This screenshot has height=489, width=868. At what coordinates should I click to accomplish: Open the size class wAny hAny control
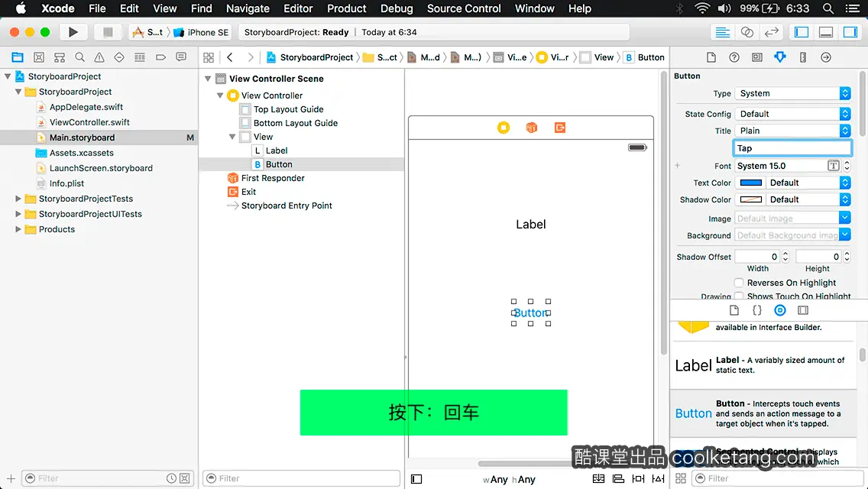click(x=509, y=480)
